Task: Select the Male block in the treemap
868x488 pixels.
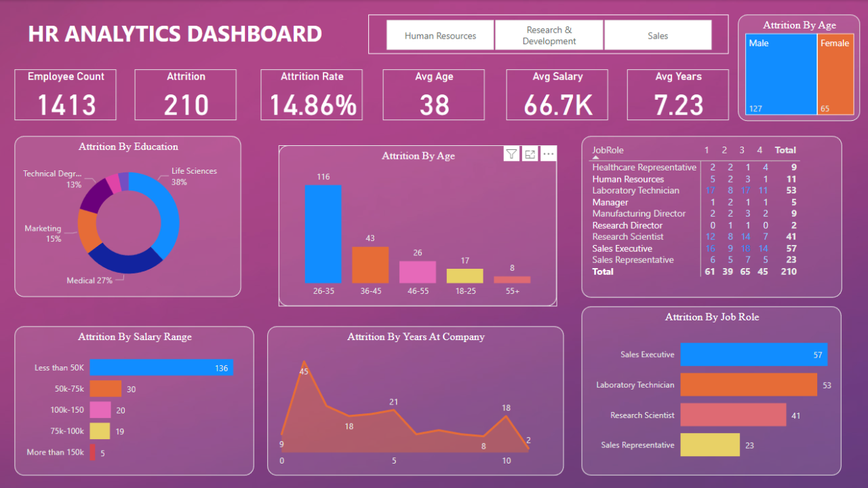Action: pyautogui.click(x=781, y=75)
